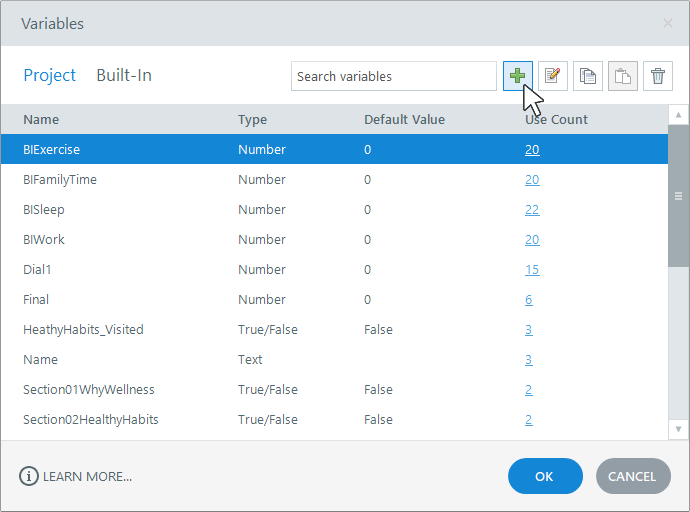Click the edit variable pencil icon

tap(553, 76)
